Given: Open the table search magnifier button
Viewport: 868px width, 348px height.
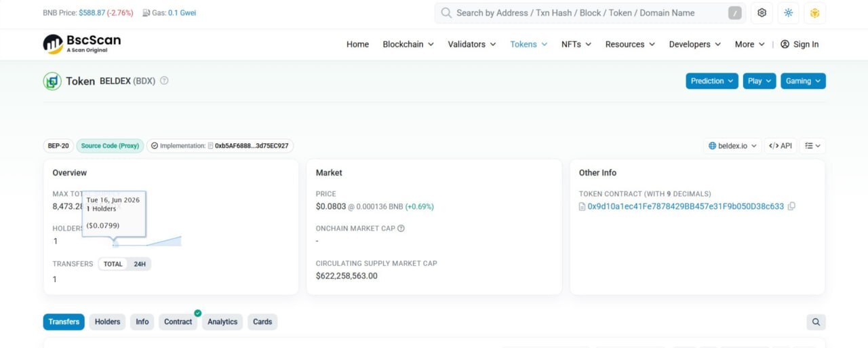Looking at the screenshot, I should tap(816, 322).
